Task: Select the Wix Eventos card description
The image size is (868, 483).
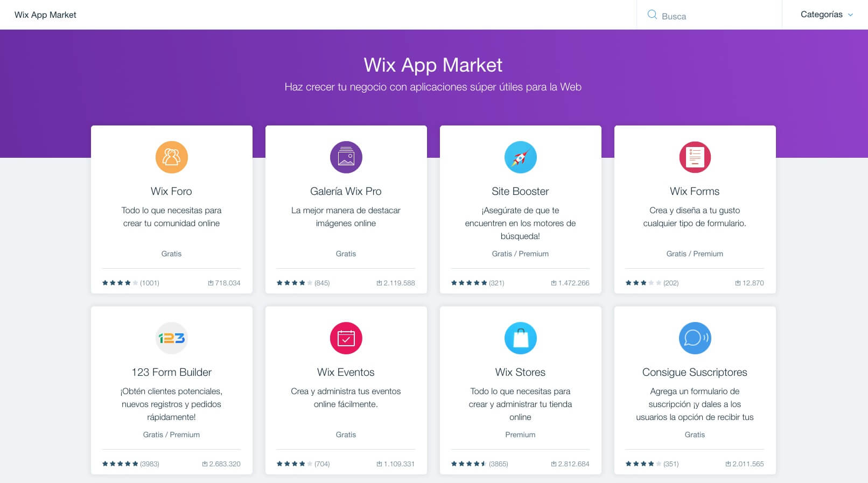Action: point(346,397)
